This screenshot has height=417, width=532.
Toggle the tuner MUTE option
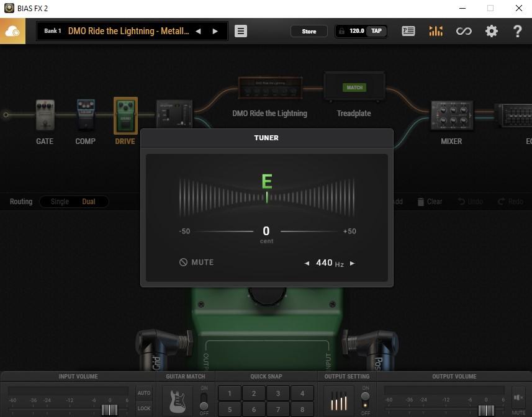tap(196, 262)
